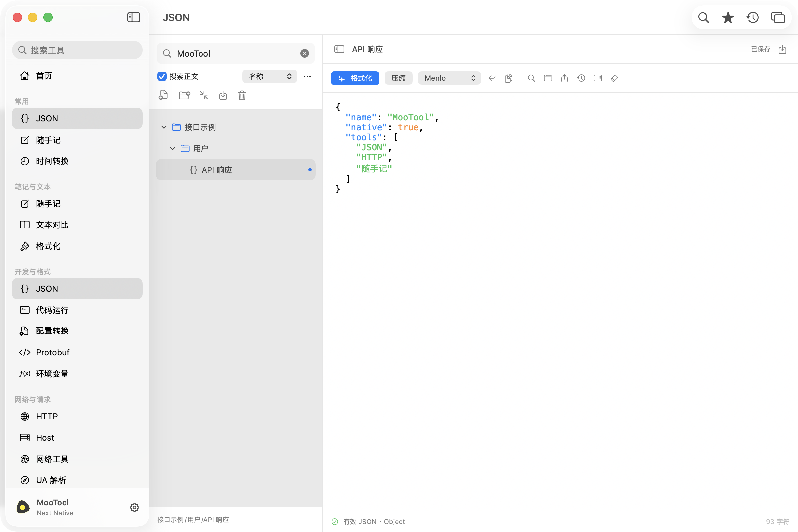Collapse the 接口示例 folder
The image size is (798, 532).
(164, 127)
